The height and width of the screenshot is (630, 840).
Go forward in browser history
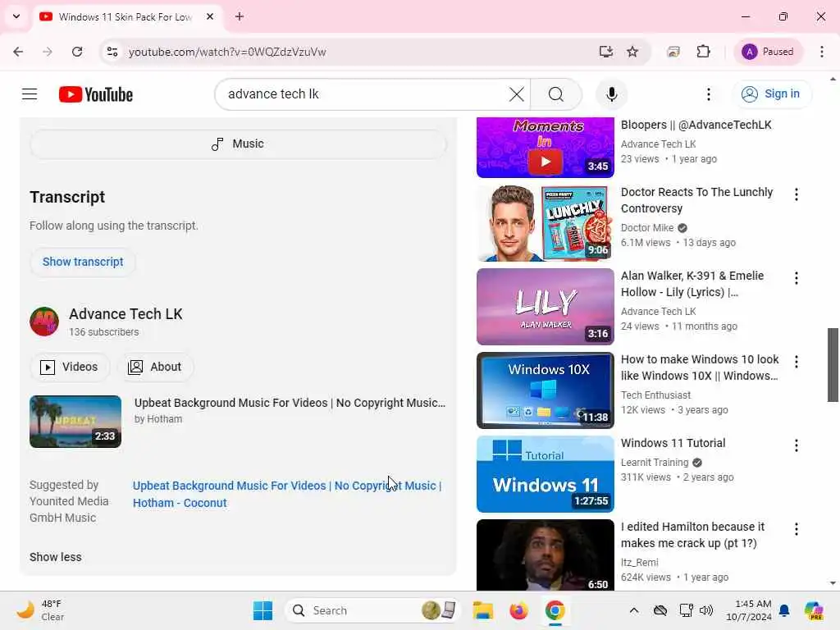(47, 52)
